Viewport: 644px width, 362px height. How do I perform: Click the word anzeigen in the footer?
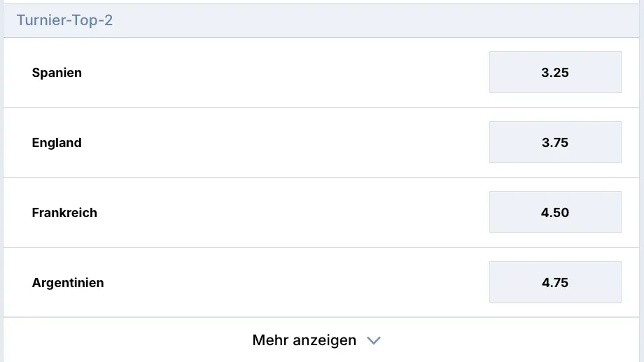click(325, 341)
